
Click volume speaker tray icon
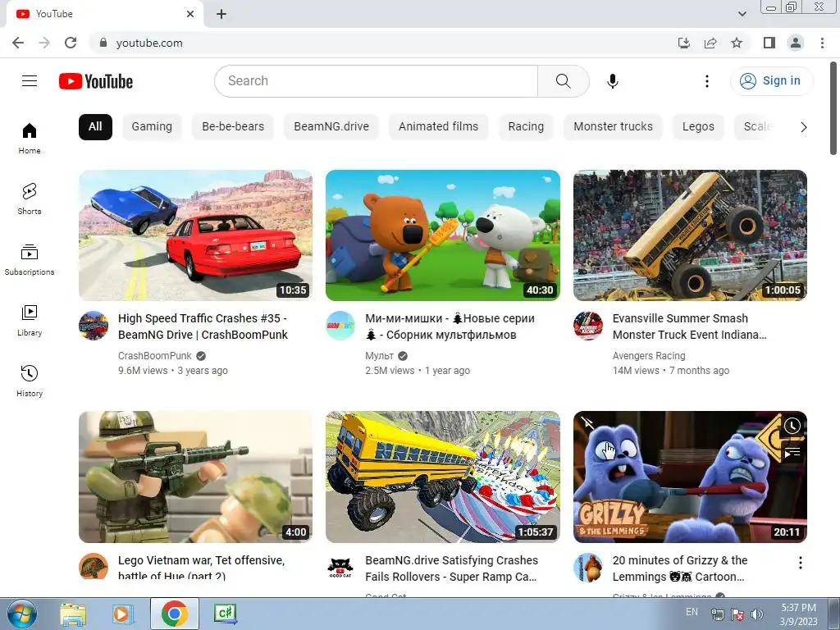(756, 614)
